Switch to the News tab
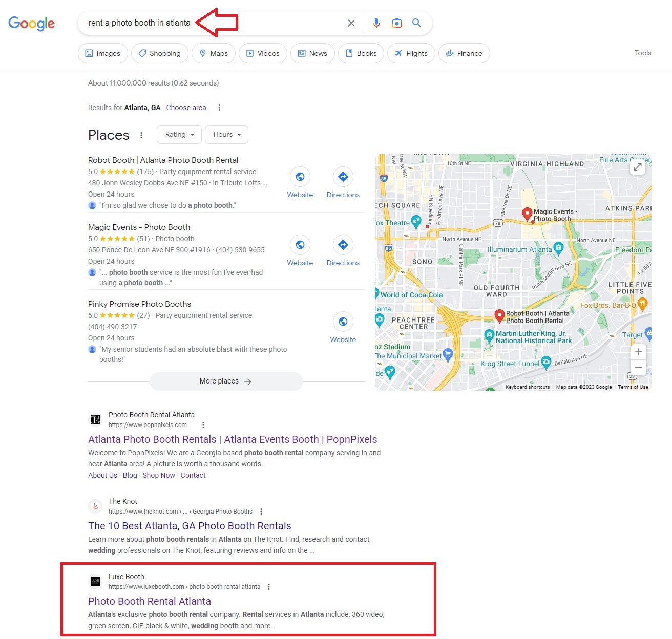This screenshot has width=672, height=639. (x=312, y=53)
